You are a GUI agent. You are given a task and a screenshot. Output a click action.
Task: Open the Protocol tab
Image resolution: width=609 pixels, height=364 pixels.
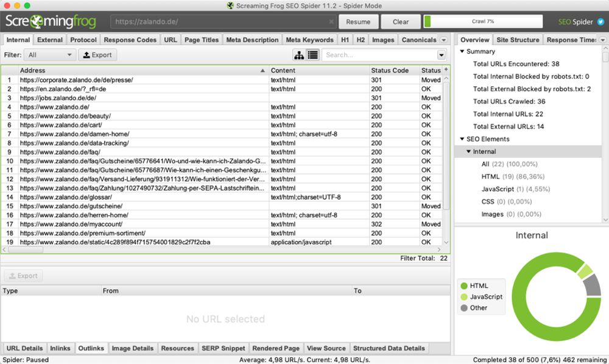click(83, 40)
